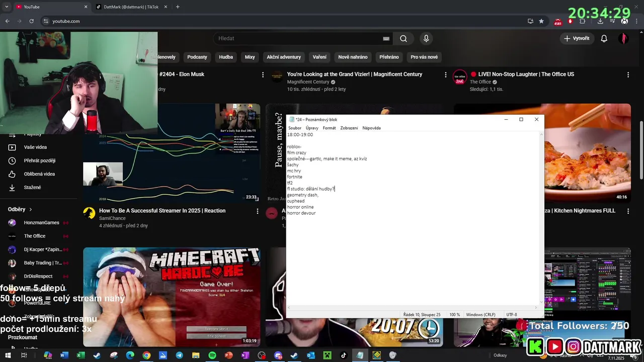Open the Vaše videa sidebar icon

click(12, 147)
